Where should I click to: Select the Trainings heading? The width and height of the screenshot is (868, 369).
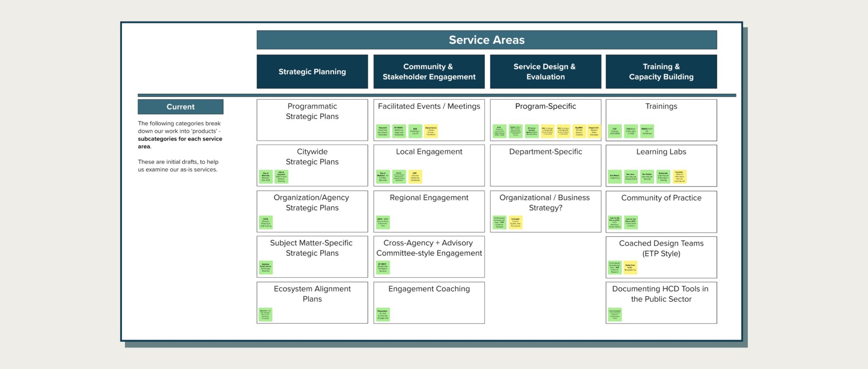661,106
